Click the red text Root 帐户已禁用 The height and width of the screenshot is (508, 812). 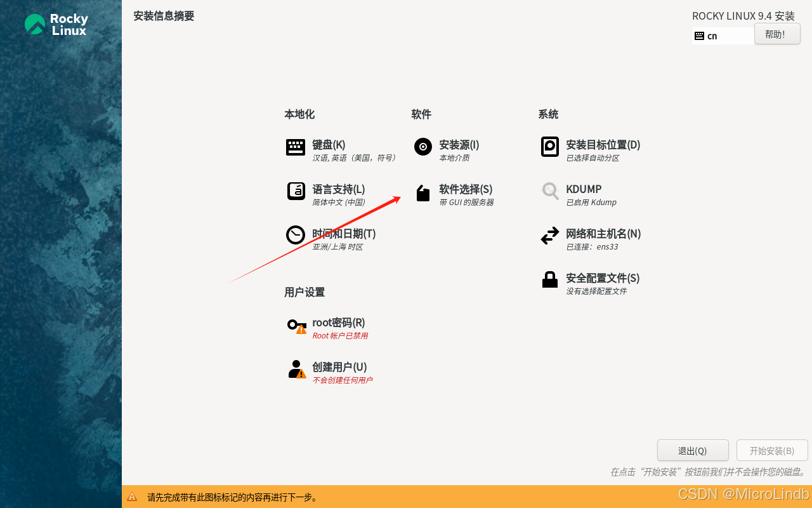point(340,336)
